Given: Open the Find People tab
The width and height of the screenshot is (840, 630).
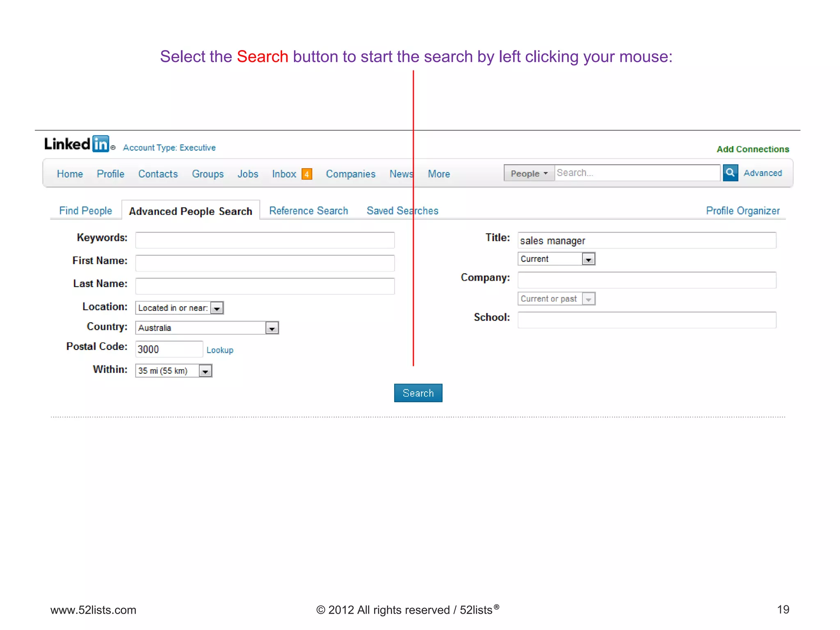Looking at the screenshot, I should [85, 211].
